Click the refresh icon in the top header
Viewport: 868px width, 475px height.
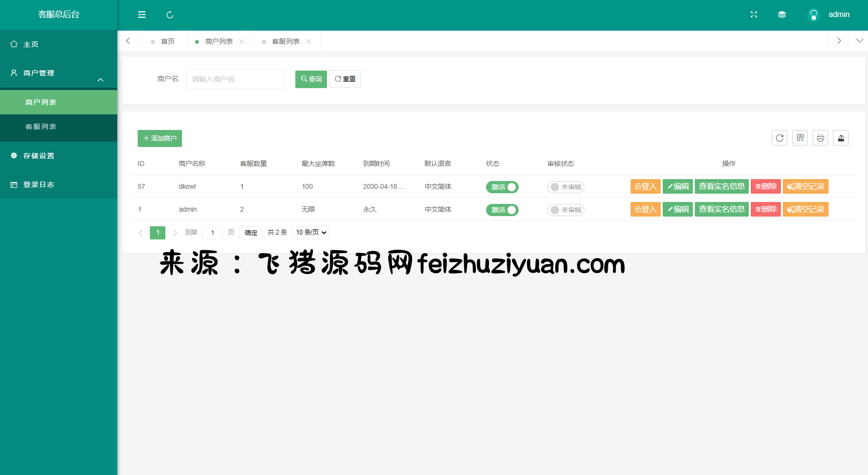(x=170, y=15)
